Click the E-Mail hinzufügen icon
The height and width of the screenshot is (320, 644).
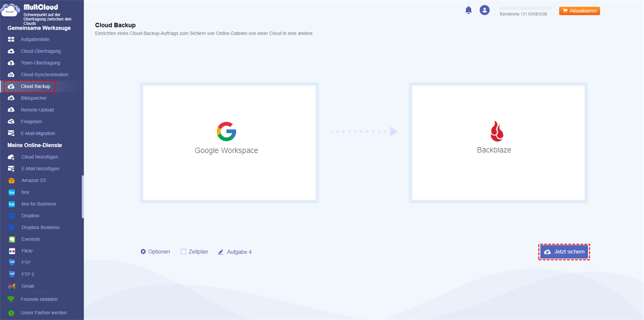coord(11,169)
